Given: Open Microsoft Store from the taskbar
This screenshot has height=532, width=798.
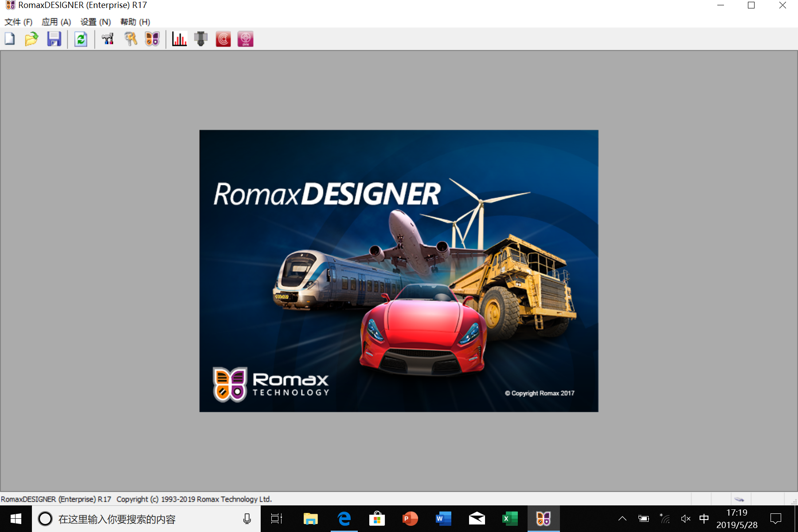Looking at the screenshot, I should (377, 519).
